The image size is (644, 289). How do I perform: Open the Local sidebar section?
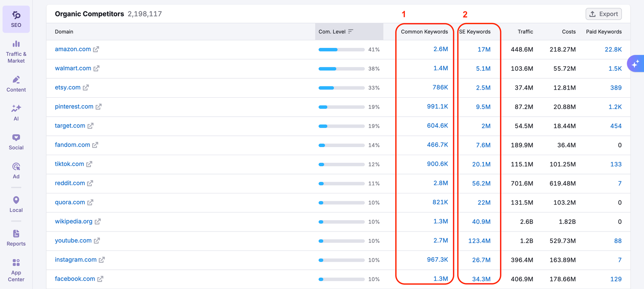point(16,205)
